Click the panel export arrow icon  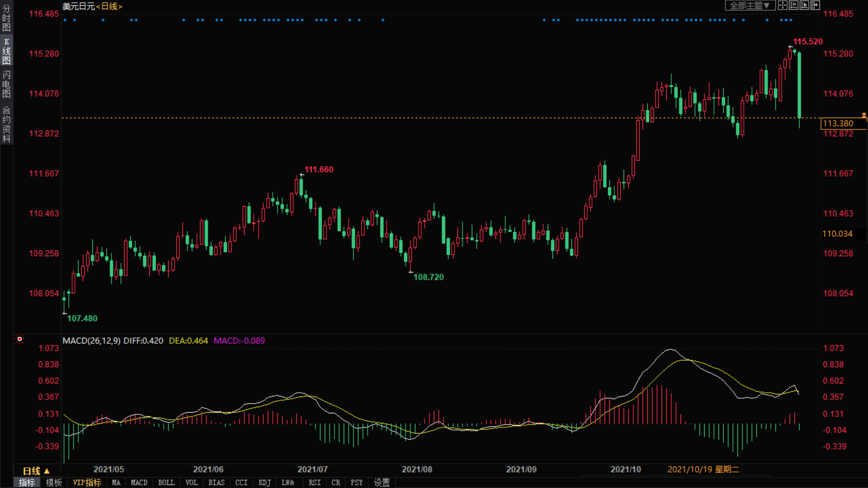[x=815, y=5]
